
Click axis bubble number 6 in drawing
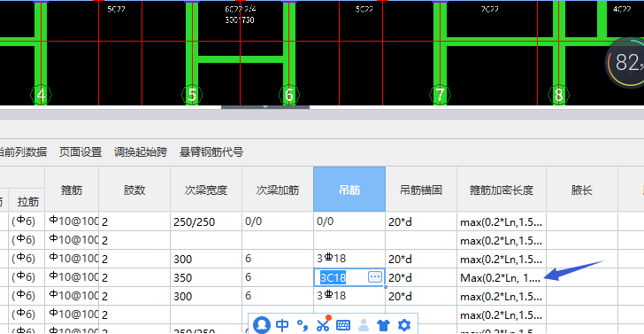coord(289,95)
